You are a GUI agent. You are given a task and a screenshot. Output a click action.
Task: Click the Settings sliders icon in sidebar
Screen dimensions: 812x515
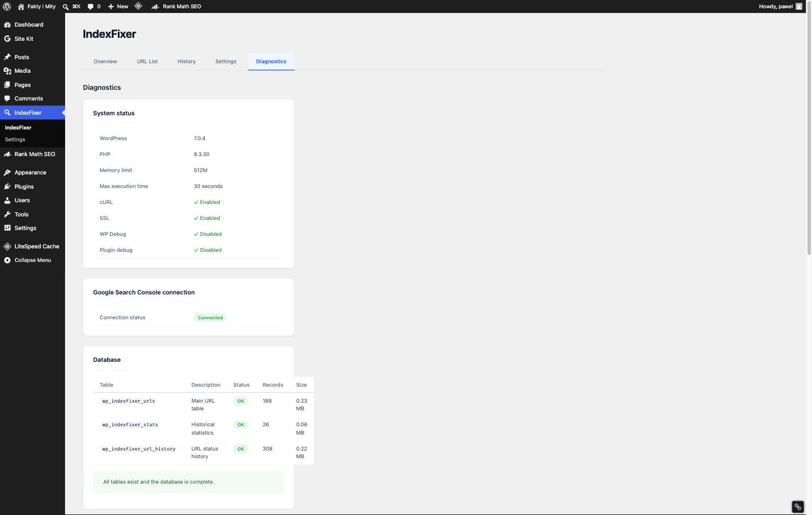click(x=7, y=228)
